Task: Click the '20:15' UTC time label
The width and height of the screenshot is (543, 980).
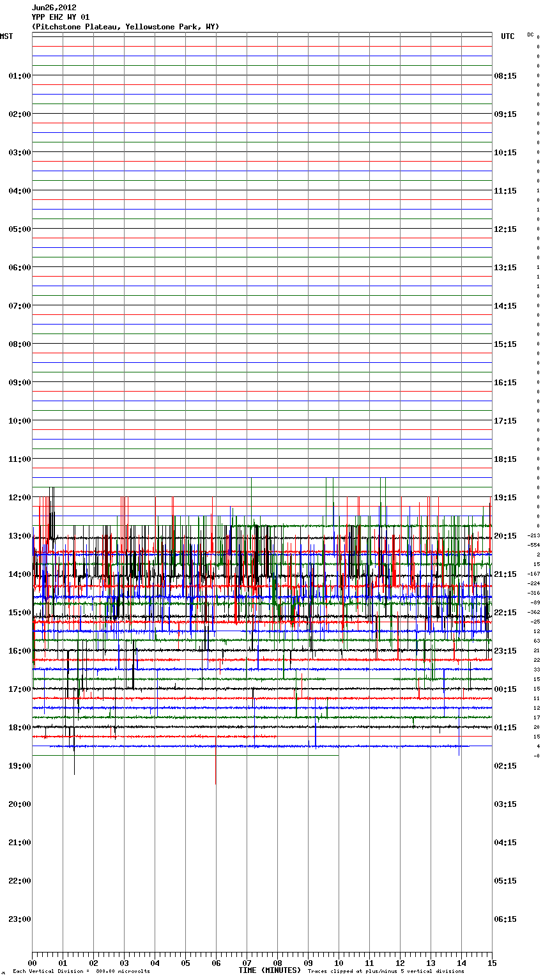Action: (505, 536)
